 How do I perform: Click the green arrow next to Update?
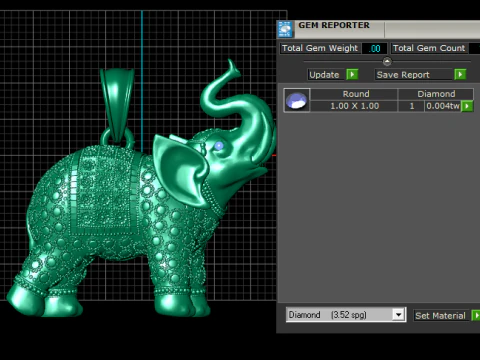[352, 74]
